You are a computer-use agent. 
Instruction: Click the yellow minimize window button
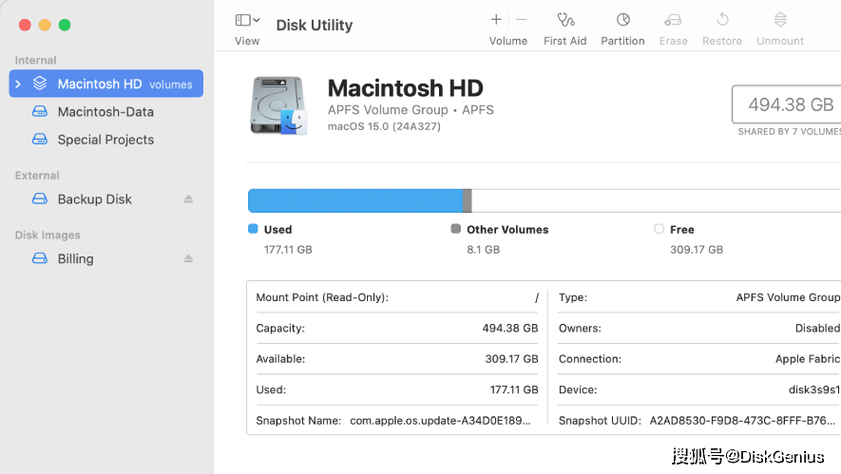coord(45,25)
